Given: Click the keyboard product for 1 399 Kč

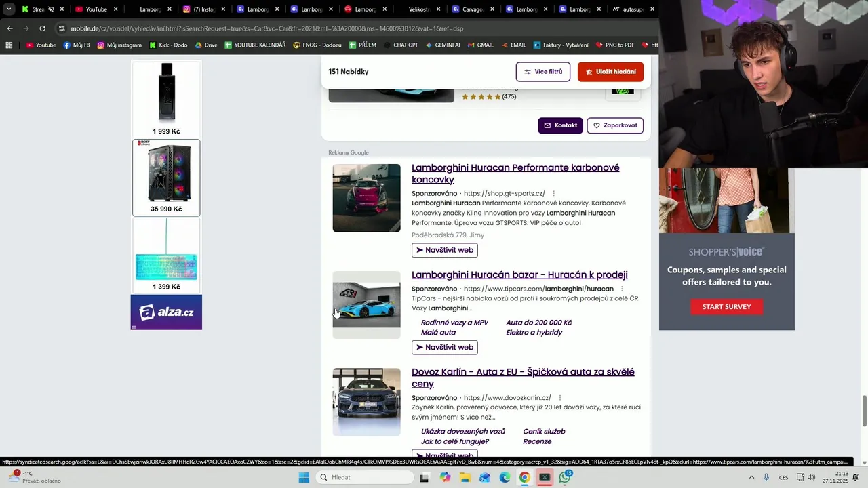Looking at the screenshot, I should [166, 256].
